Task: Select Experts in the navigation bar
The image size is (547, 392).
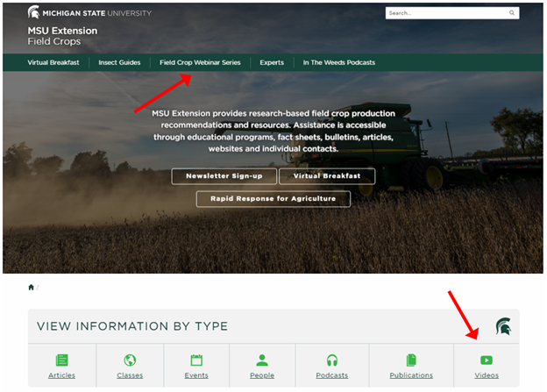Action: click(x=272, y=63)
